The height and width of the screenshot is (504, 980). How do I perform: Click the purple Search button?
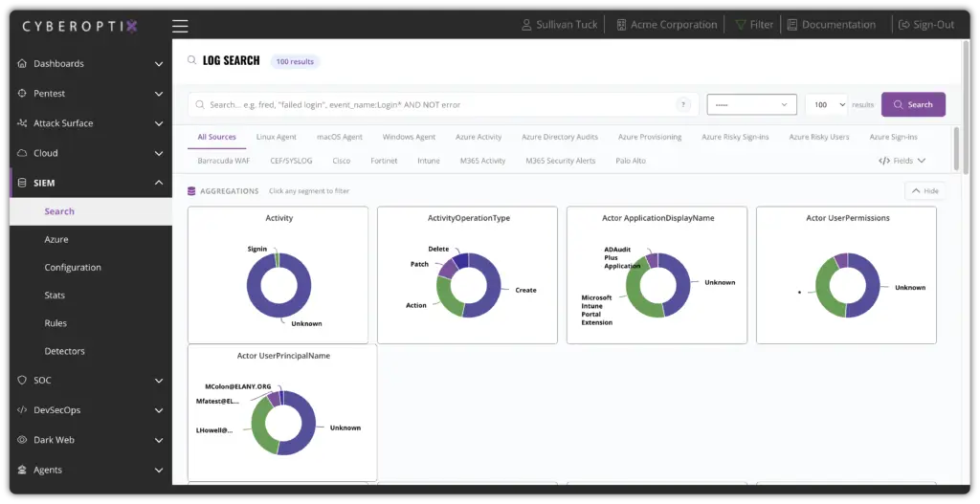pyautogui.click(x=913, y=104)
